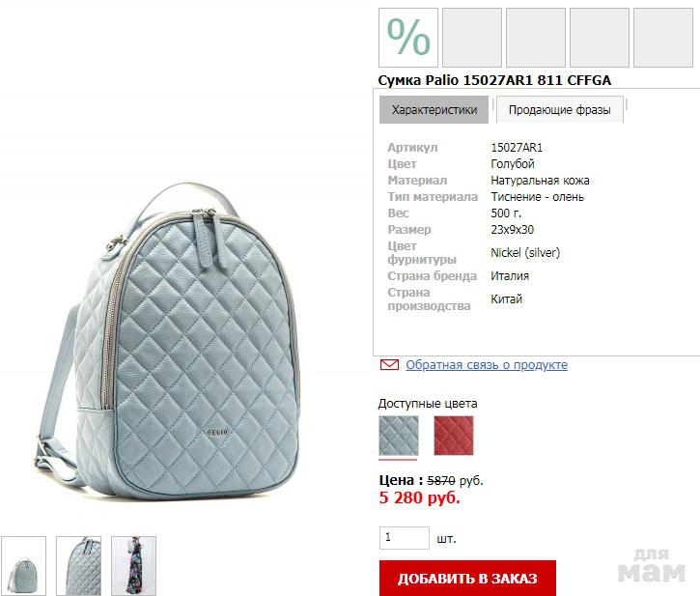Click the для мам watermark logo
The image size is (700, 596).
652,566
